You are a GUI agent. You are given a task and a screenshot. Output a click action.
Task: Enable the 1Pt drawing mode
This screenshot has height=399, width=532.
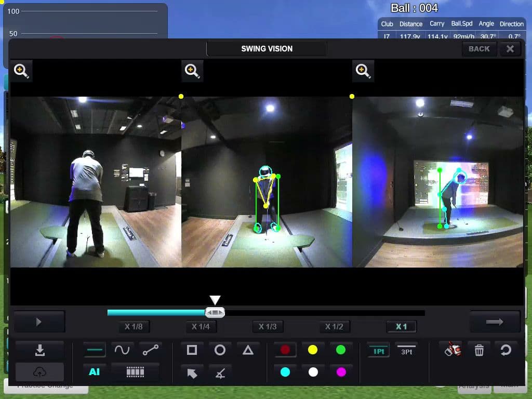tap(378, 351)
